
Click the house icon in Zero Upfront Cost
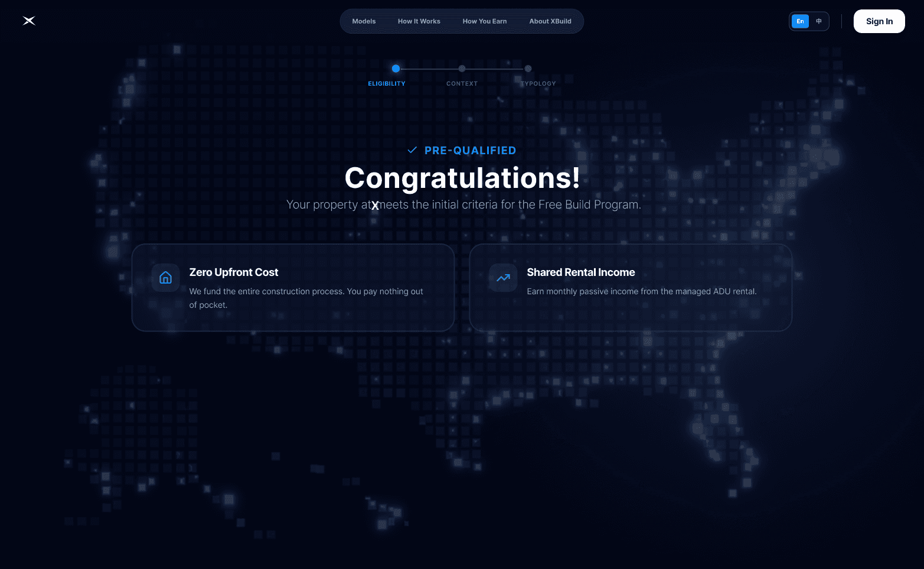pyautogui.click(x=165, y=278)
